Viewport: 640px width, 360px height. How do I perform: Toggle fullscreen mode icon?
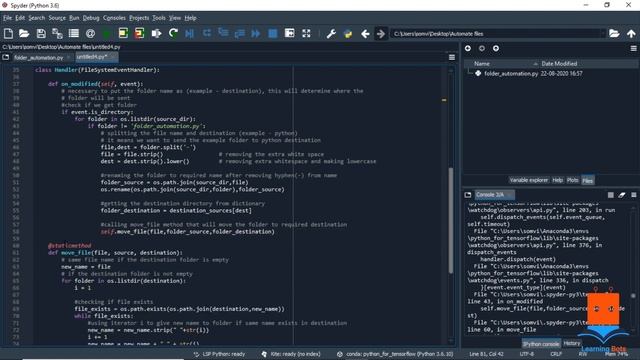point(306,33)
